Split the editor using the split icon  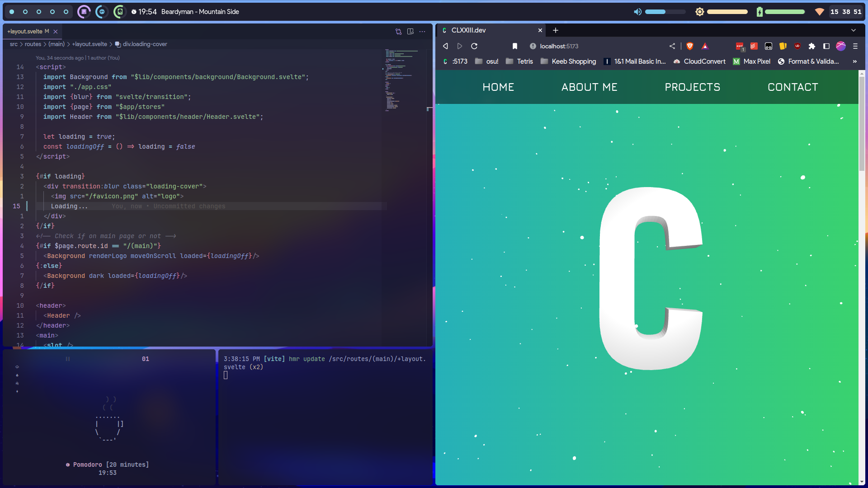tap(410, 31)
